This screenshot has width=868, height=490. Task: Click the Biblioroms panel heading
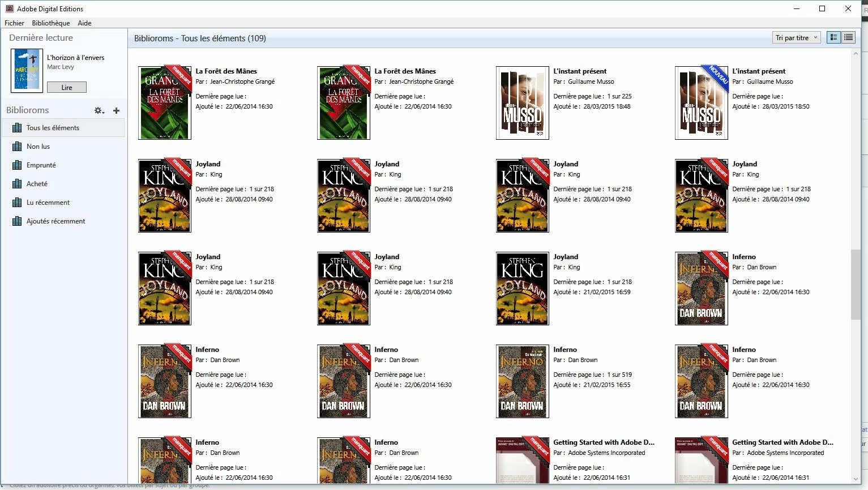point(28,110)
